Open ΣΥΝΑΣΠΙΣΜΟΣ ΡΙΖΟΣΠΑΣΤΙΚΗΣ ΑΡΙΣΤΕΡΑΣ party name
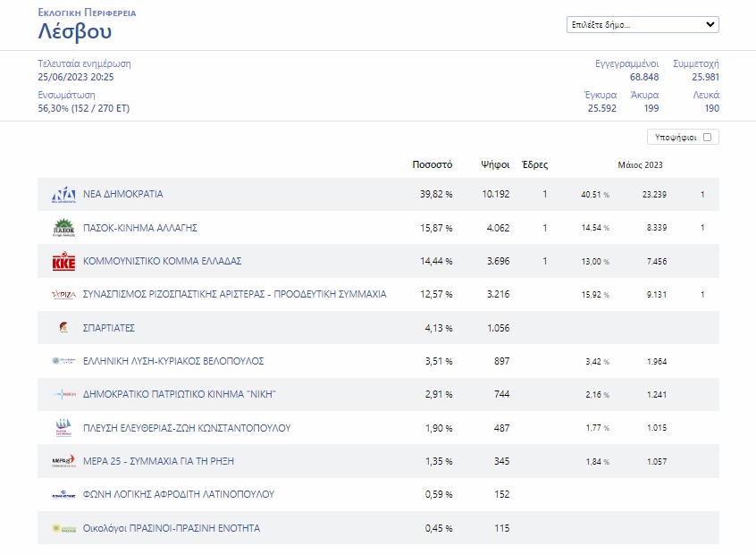Image resolution: width=756 pixels, height=554 pixels. coord(235,294)
